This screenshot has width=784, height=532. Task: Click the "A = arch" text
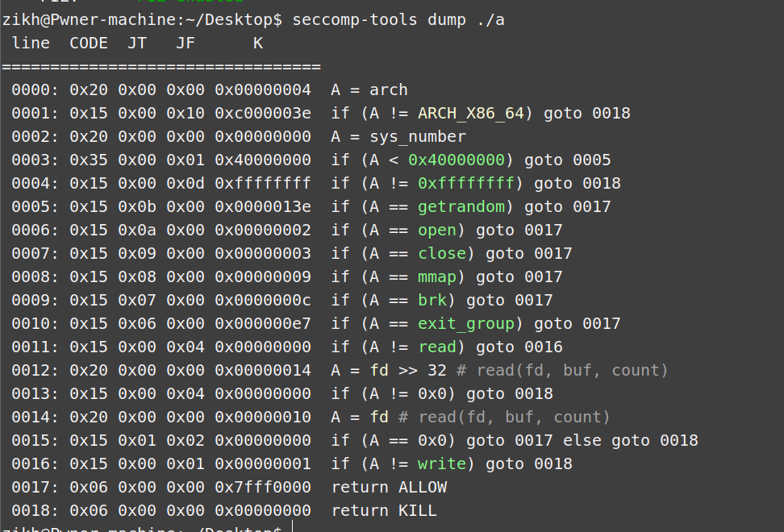[x=369, y=89]
